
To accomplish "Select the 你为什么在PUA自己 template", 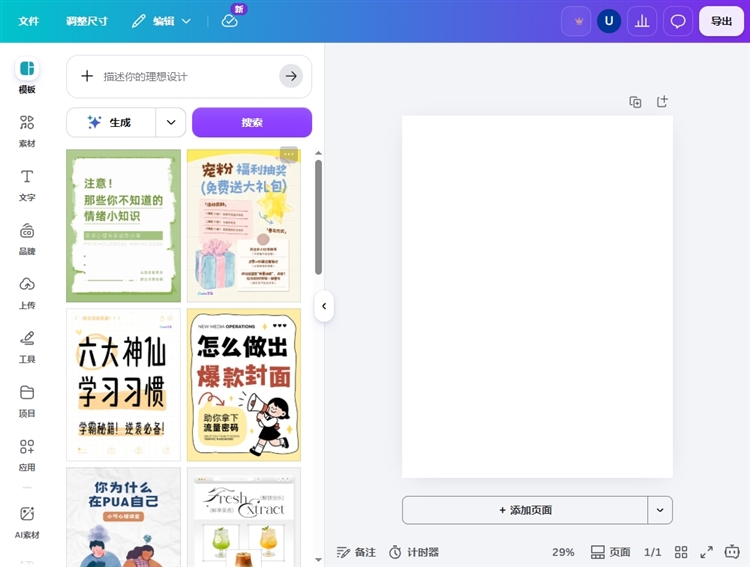I will point(123,517).
